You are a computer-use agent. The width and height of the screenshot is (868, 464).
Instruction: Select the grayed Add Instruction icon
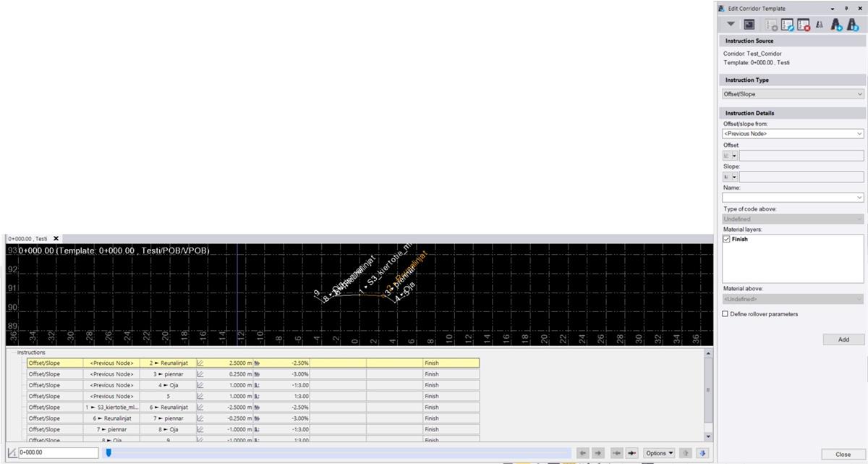[x=770, y=24]
